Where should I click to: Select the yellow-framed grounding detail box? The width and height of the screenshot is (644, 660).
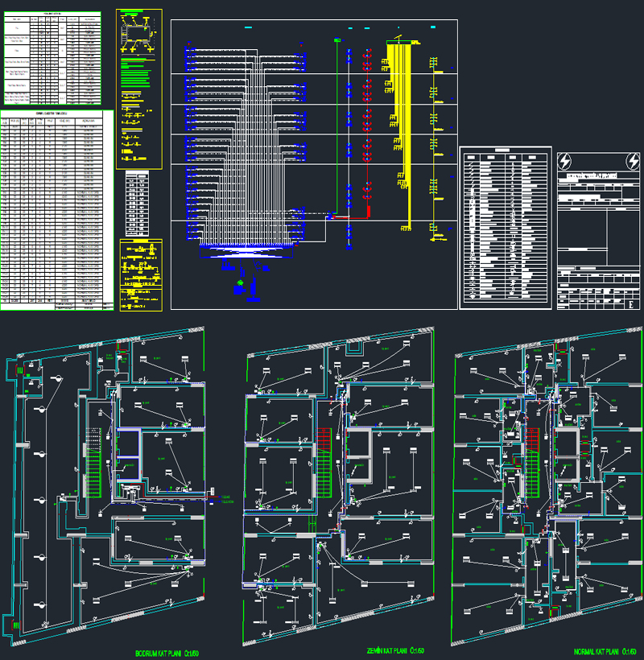(140, 275)
